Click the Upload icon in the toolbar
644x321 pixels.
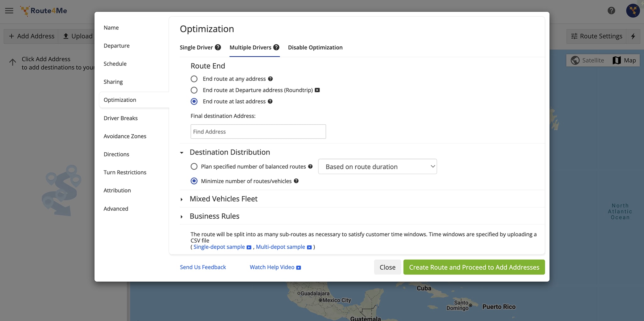[66, 36]
